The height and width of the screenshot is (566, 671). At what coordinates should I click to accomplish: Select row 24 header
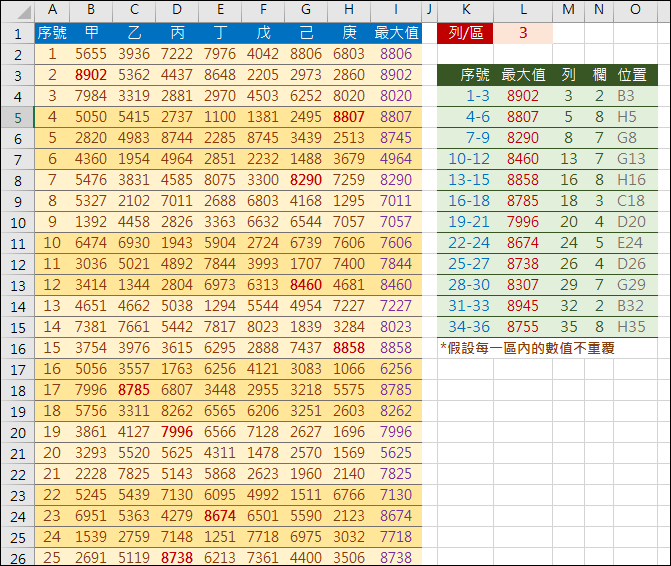(x=18, y=516)
